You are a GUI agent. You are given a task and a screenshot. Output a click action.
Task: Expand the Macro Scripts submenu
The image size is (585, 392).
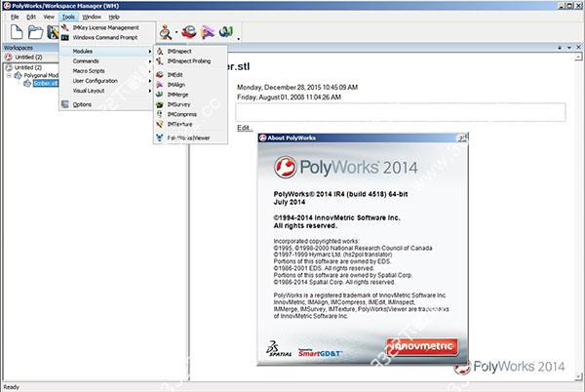[x=106, y=71]
